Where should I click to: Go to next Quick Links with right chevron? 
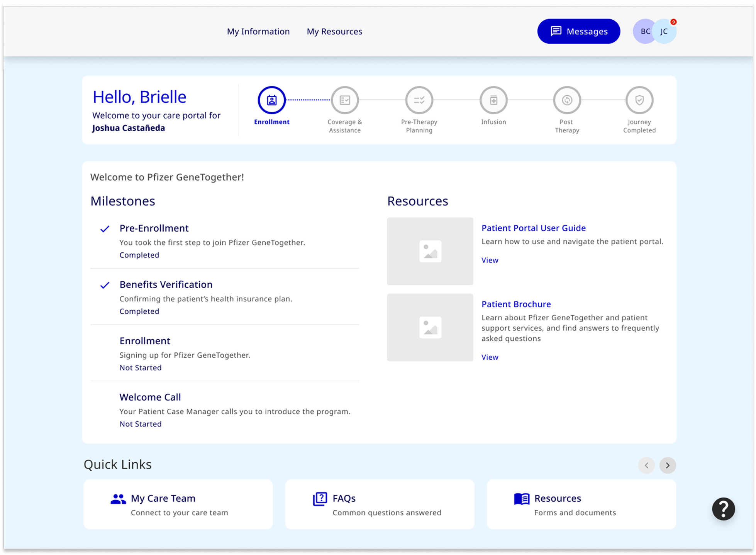(x=668, y=465)
